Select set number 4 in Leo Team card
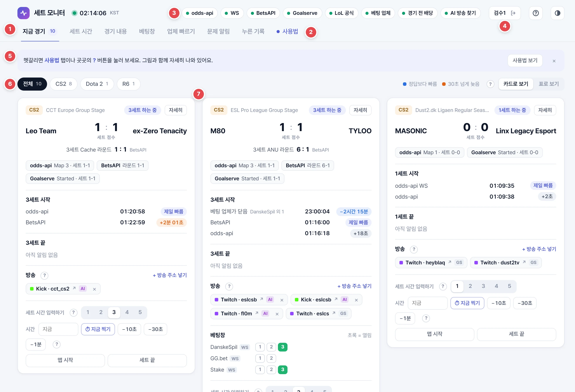The height and width of the screenshot is (392, 575). coord(127,312)
